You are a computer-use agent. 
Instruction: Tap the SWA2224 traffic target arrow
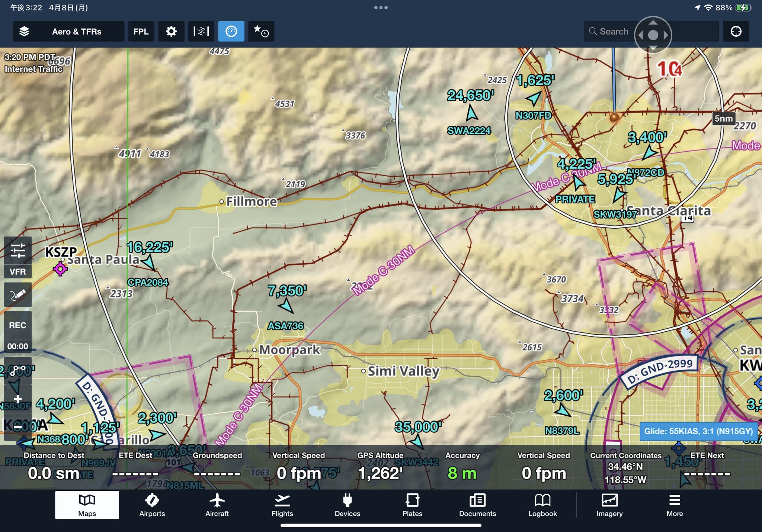pos(471,113)
